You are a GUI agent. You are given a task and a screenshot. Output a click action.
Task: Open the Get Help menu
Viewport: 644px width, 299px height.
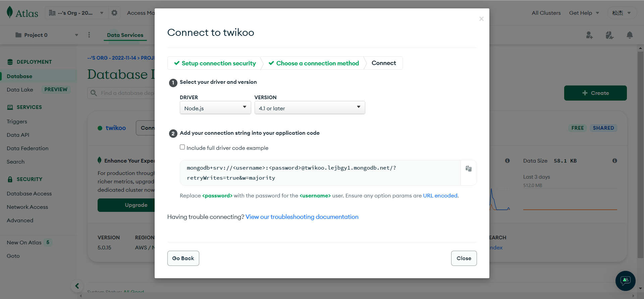pos(584,13)
